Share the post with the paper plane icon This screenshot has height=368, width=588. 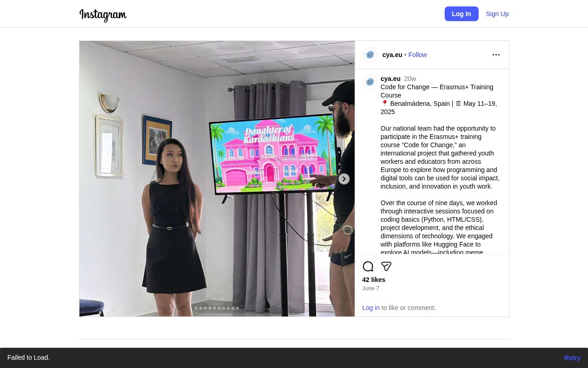click(x=386, y=266)
